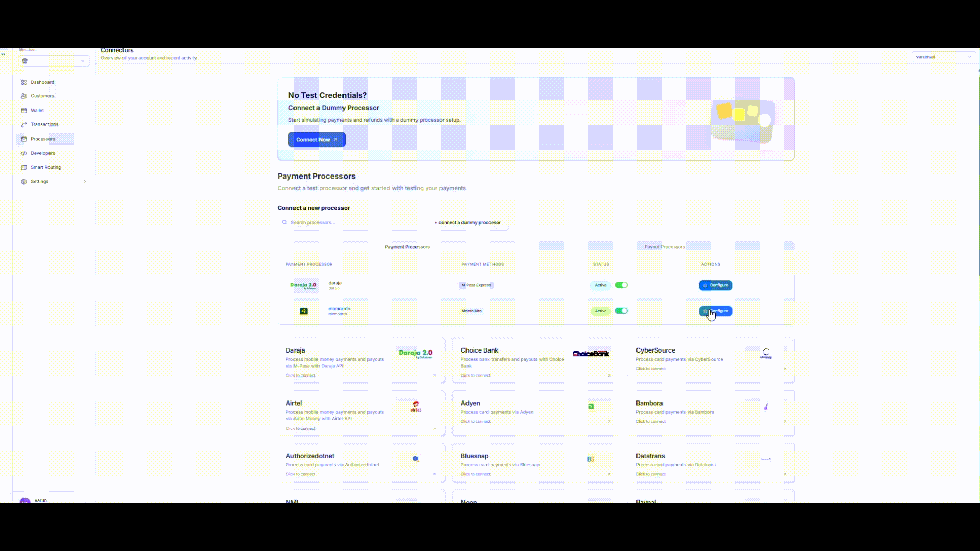980x551 pixels.
Task: Toggle off the daraja active switch
Action: tap(621, 285)
